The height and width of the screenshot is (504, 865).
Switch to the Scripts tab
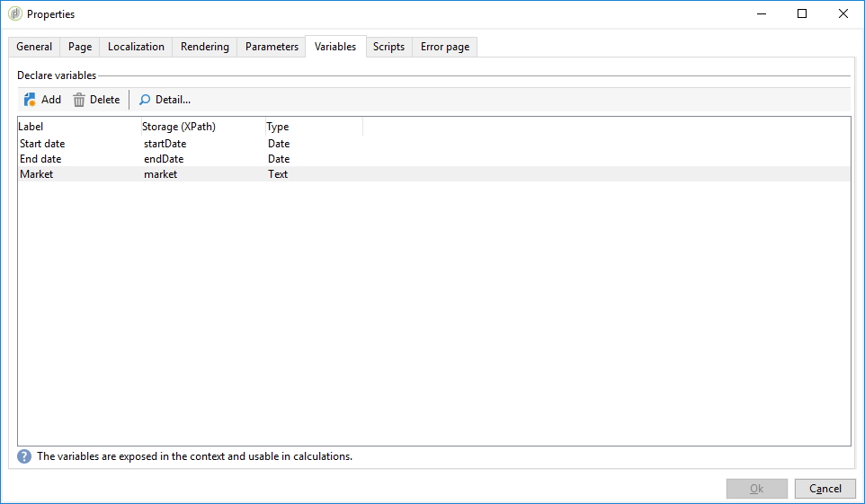[388, 47]
